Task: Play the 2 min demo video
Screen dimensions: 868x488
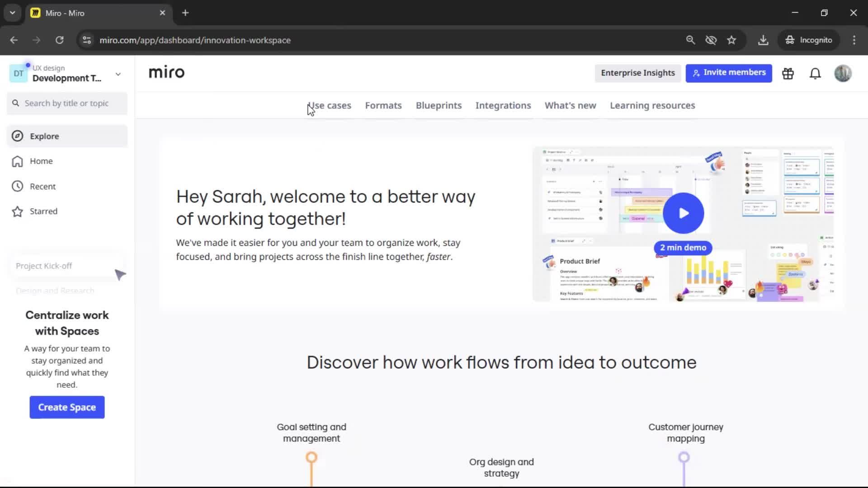Action: pyautogui.click(x=683, y=213)
